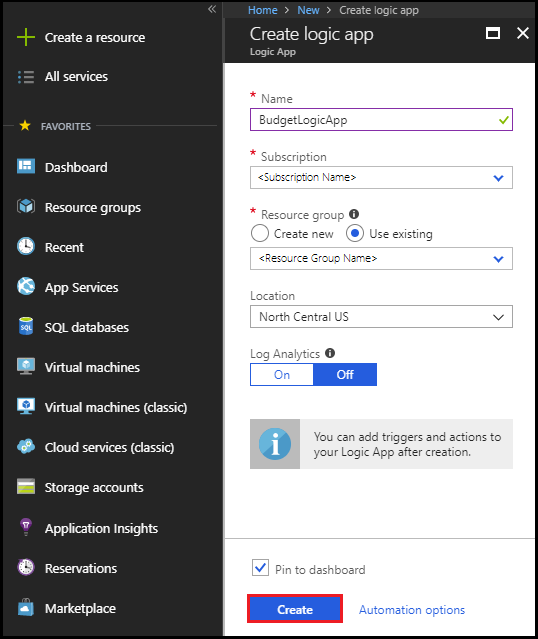Open Virtual machines (classic) in the sidebar
Viewport: 538px width, 639px height.
click(116, 408)
